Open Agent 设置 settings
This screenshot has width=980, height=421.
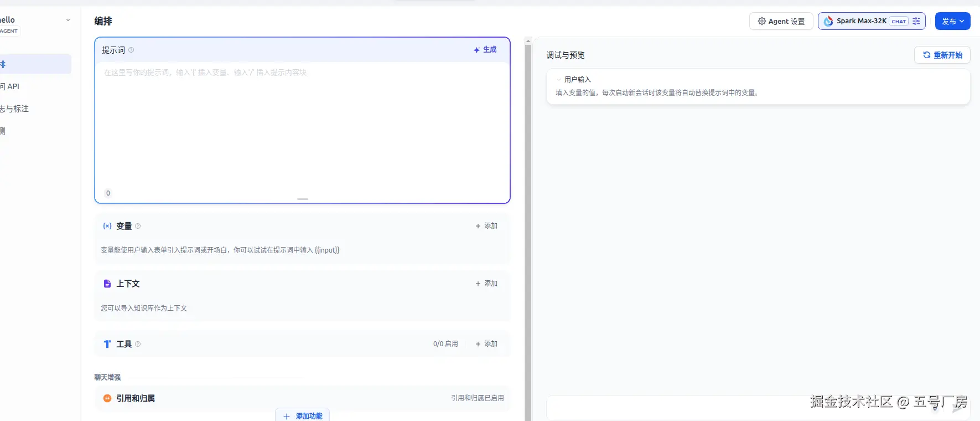pyautogui.click(x=781, y=21)
